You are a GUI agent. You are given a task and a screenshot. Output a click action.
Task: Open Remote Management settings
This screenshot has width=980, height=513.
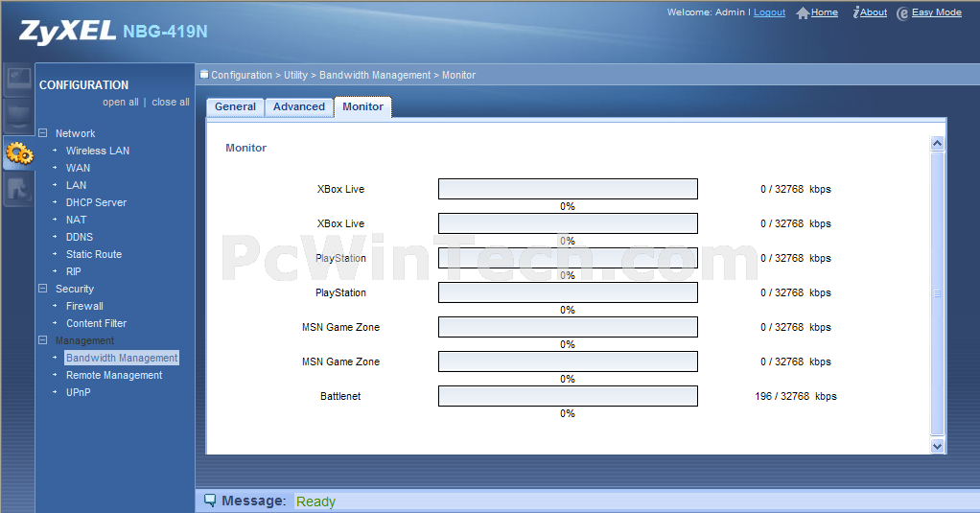[x=114, y=376]
